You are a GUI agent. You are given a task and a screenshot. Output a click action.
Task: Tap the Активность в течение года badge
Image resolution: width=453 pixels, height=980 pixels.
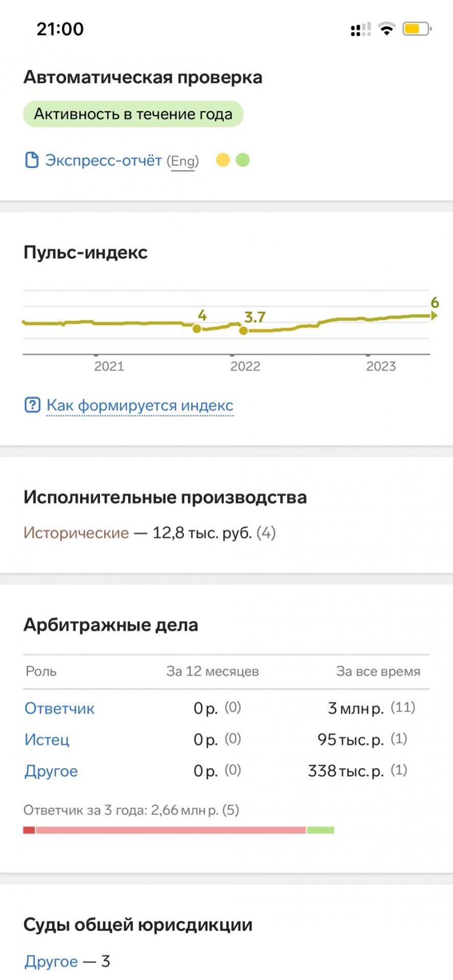(x=133, y=114)
